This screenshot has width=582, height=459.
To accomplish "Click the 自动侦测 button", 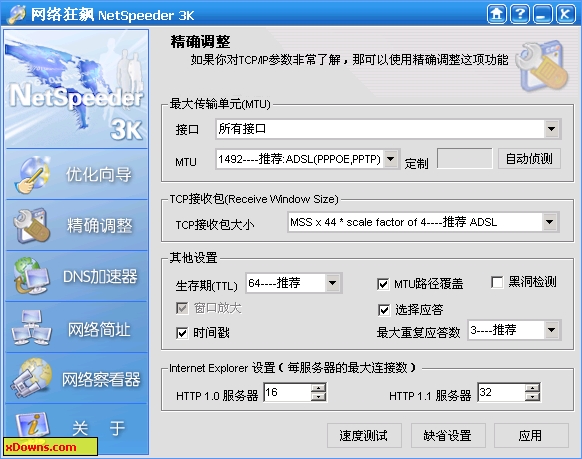I will (529, 159).
